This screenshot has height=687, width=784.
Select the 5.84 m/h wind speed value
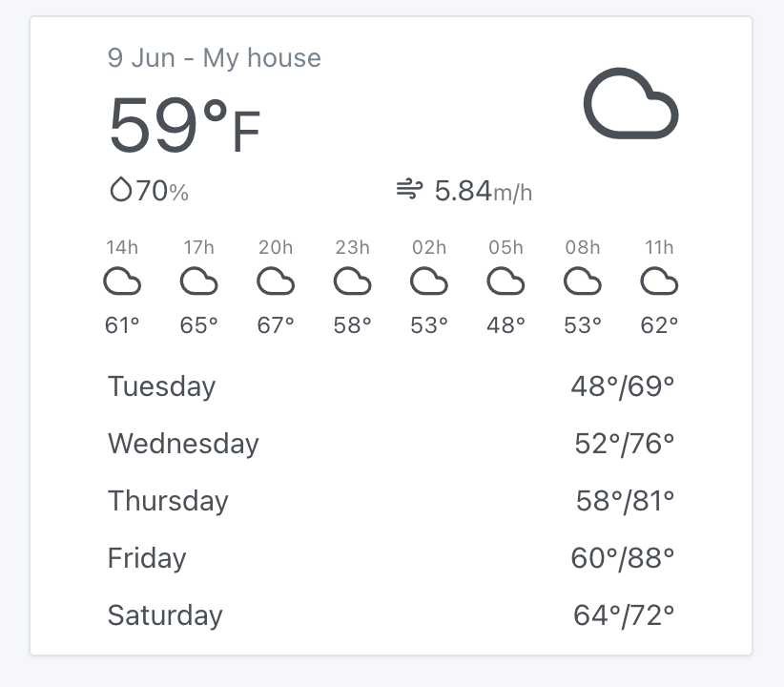482,191
